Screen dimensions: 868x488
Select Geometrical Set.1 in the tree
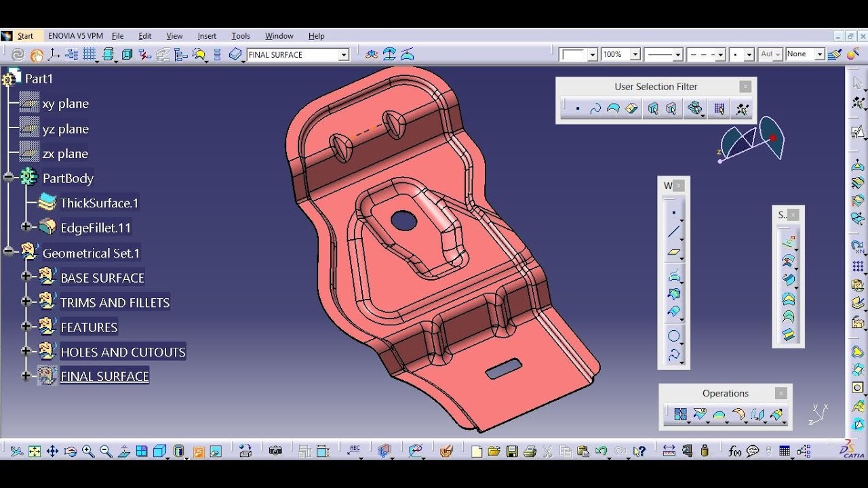91,253
